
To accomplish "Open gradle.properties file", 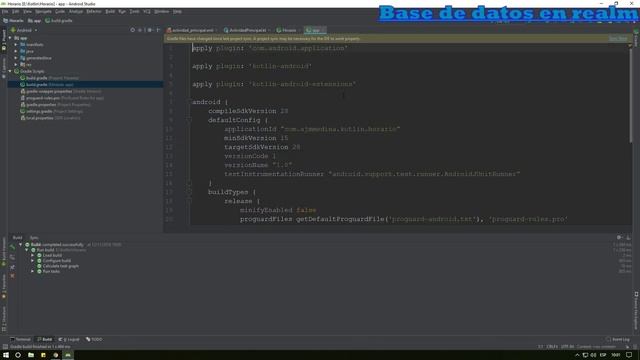I will tap(56, 104).
